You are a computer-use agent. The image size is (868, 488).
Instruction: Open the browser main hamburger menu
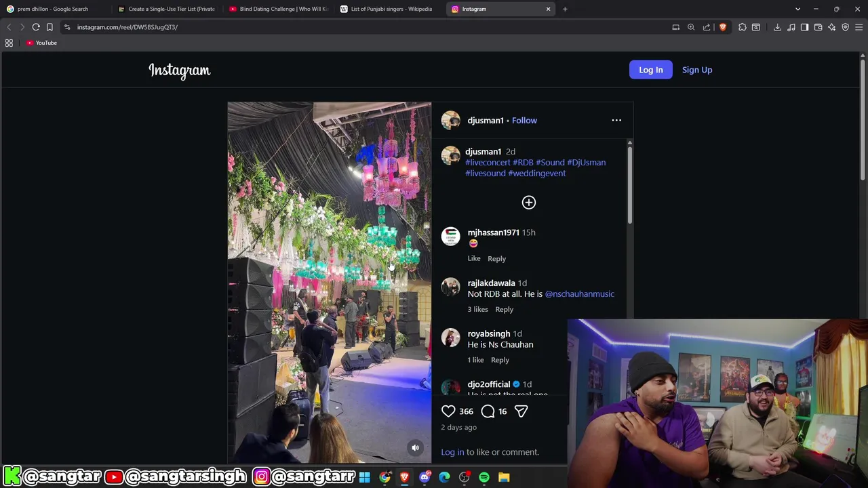(x=859, y=27)
